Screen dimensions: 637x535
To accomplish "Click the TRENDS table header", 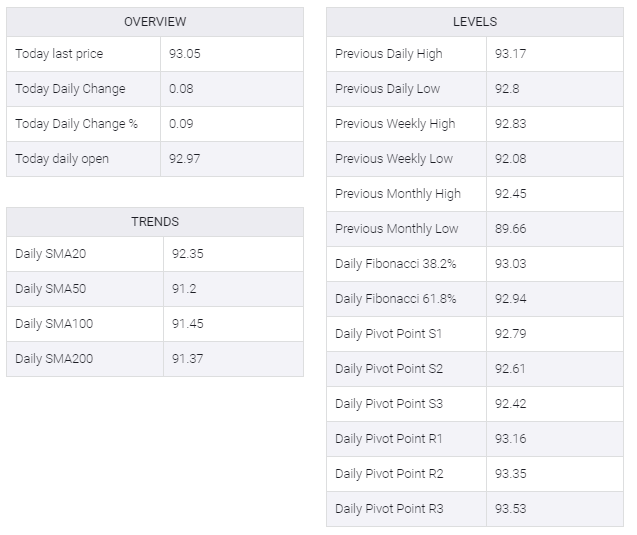I will click(155, 222).
